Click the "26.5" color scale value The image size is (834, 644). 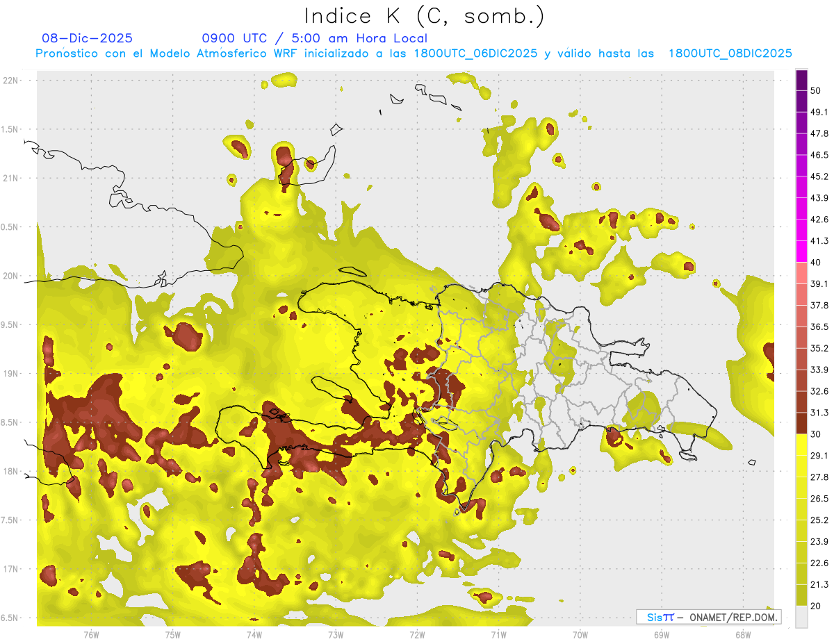pyautogui.click(x=819, y=499)
